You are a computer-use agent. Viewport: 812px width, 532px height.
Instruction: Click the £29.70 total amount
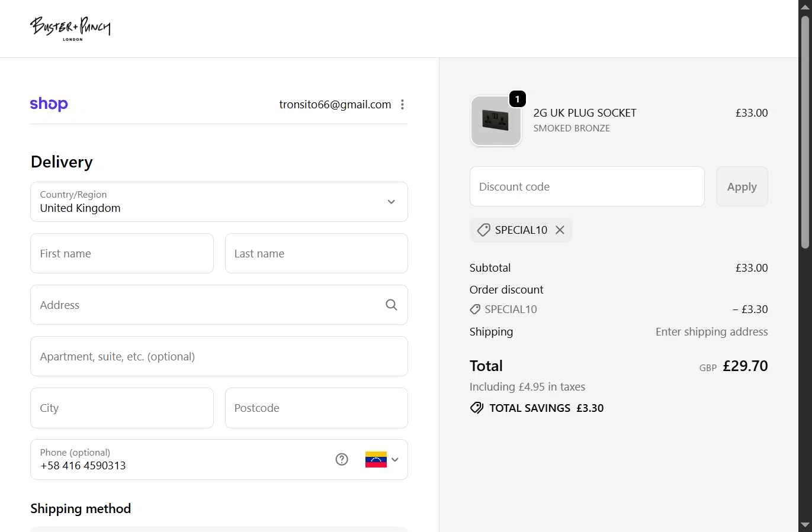point(745,366)
